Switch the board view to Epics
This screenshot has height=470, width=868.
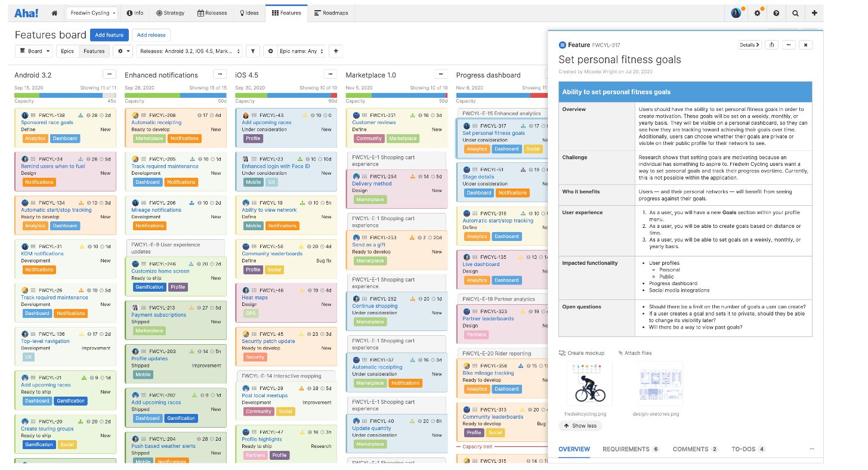tap(67, 51)
